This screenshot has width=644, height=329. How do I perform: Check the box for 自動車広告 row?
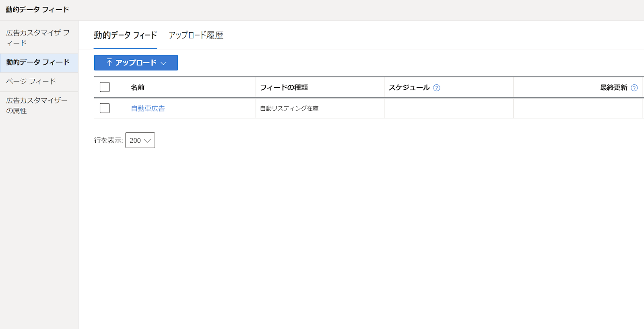[x=105, y=108]
